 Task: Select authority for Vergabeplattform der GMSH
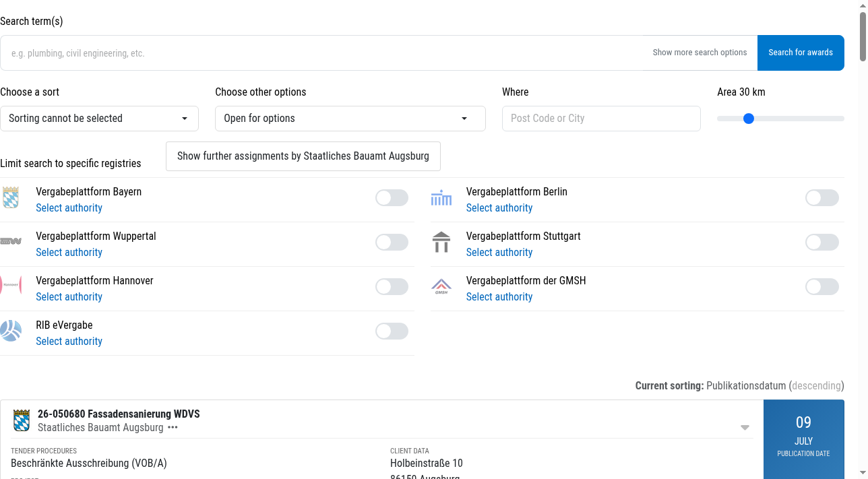coord(499,297)
